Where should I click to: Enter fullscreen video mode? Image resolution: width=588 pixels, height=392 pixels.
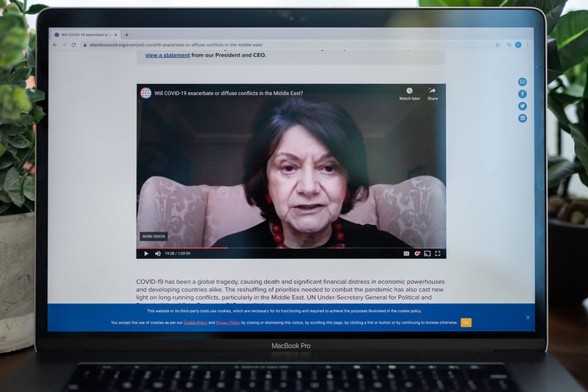point(437,254)
